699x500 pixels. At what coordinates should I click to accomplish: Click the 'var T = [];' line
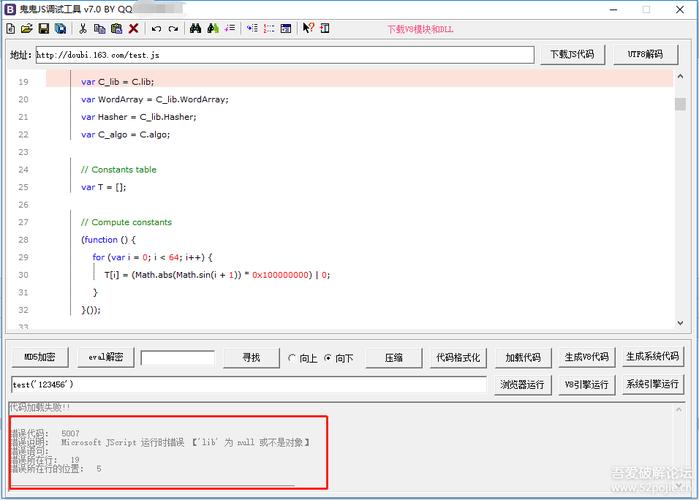pos(103,187)
